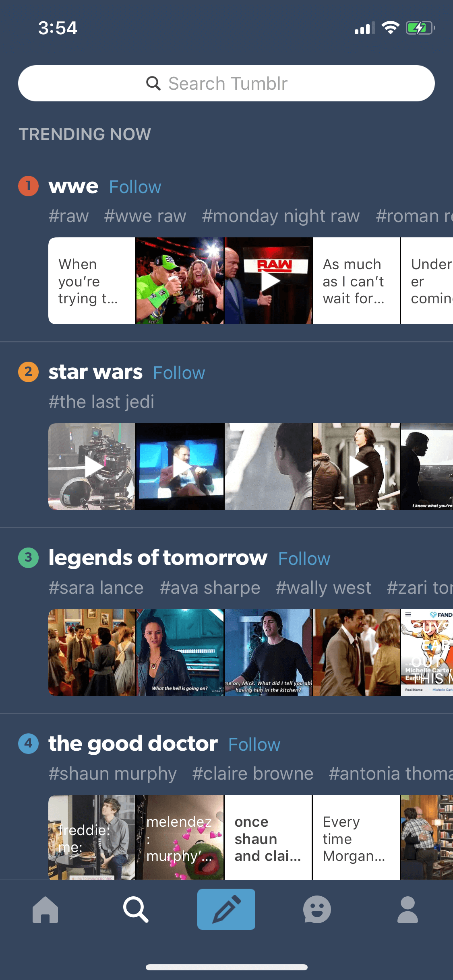Open the 'When you're trying t...' post card
Image resolution: width=453 pixels, height=980 pixels.
(92, 281)
